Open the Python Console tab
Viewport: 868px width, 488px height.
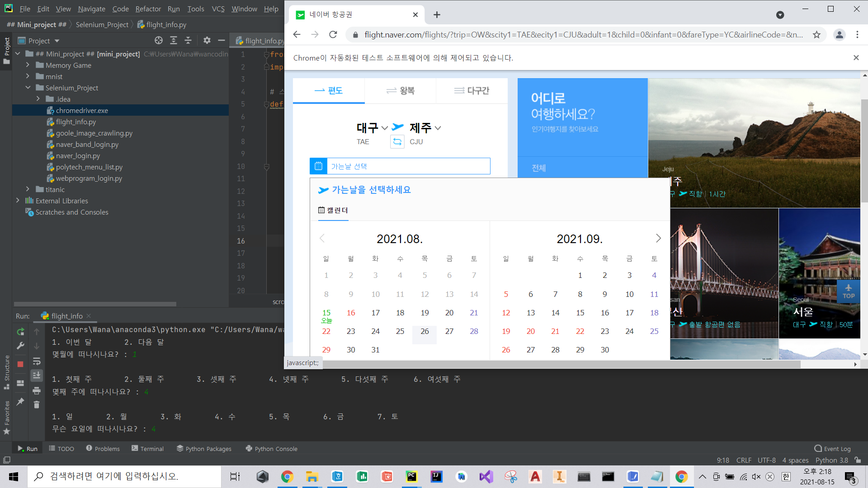click(271, 449)
